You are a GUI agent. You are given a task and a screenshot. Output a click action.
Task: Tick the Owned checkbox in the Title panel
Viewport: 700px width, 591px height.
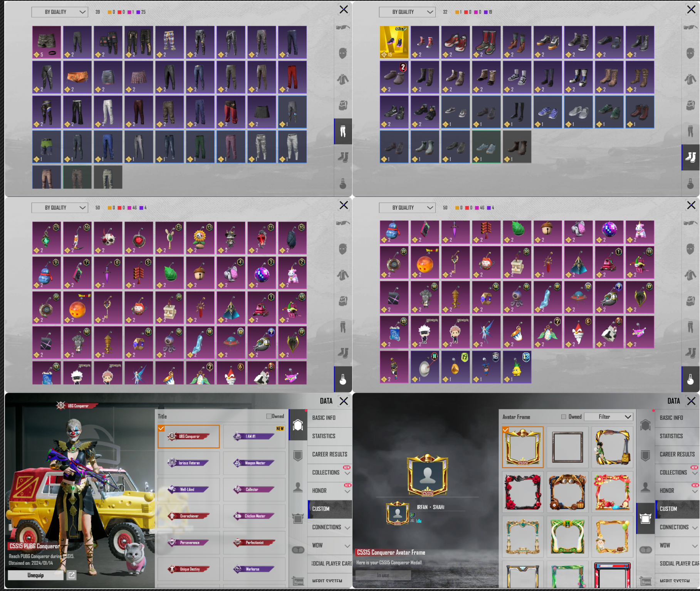pos(269,416)
